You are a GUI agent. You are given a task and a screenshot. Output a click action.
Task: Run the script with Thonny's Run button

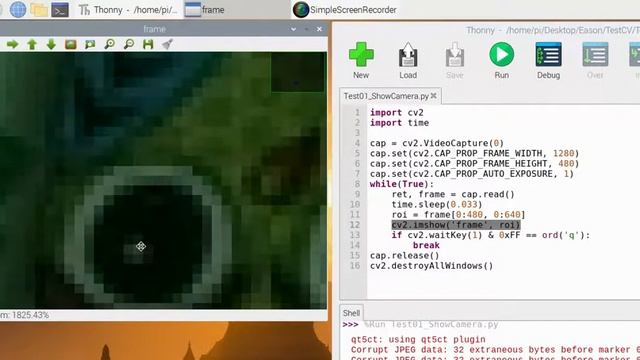pyautogui.click(x=502, y=60)
